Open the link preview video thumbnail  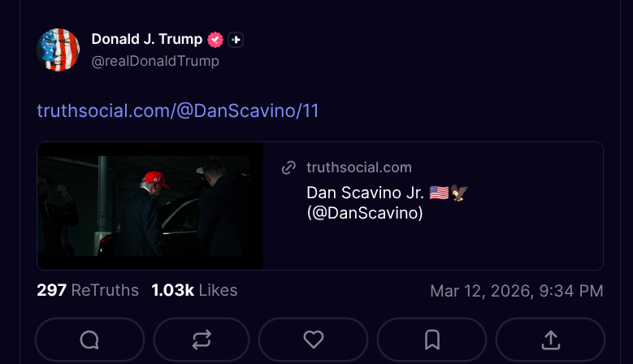150,206
